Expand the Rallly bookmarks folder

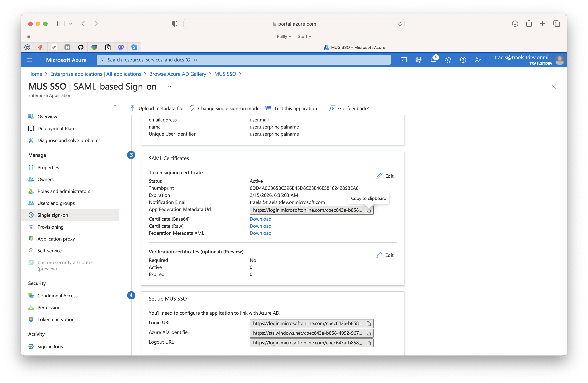[284, 36]
